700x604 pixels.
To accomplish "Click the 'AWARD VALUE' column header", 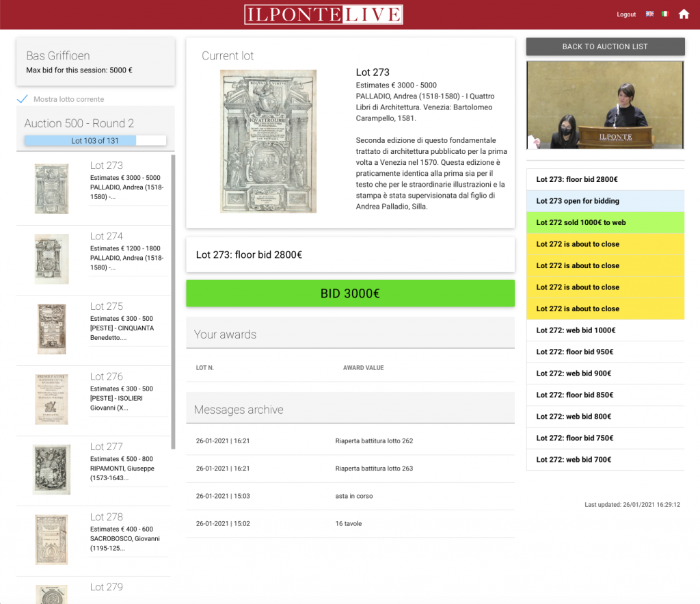I will (364, 368).
